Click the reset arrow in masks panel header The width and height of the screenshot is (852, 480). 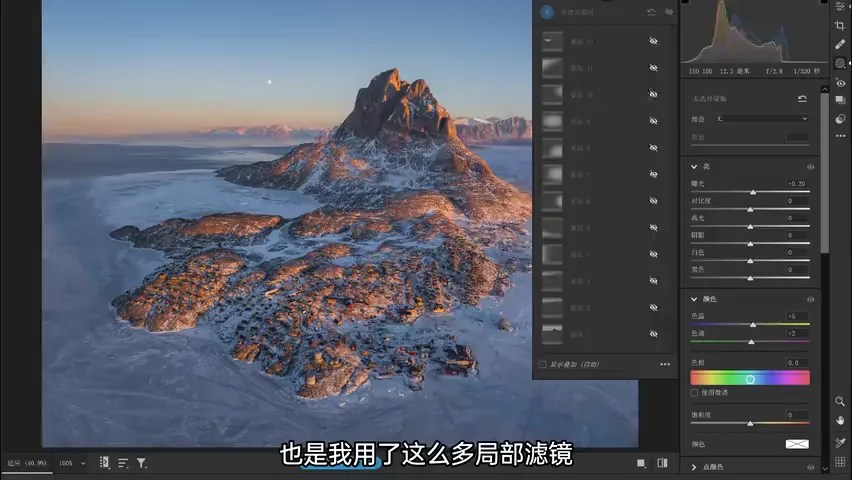coord(651,12)
